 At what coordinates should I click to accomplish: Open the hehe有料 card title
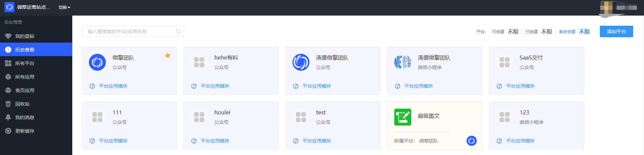pos(226,58)
